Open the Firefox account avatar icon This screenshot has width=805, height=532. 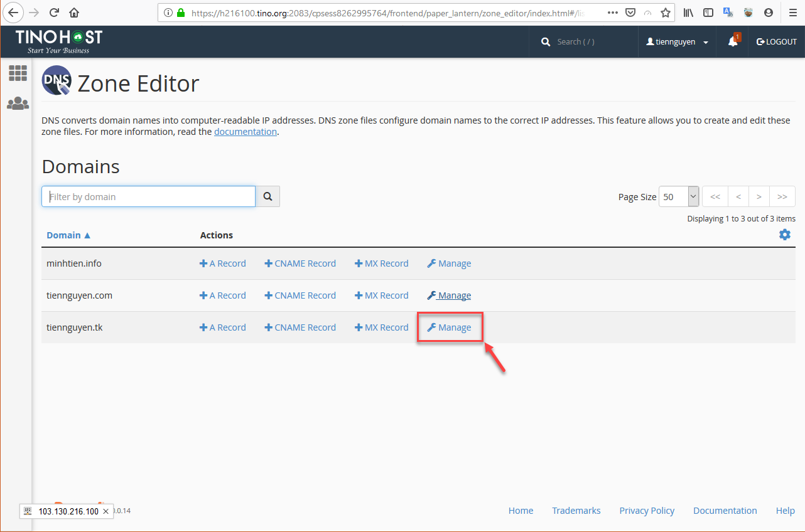(769, 13)
